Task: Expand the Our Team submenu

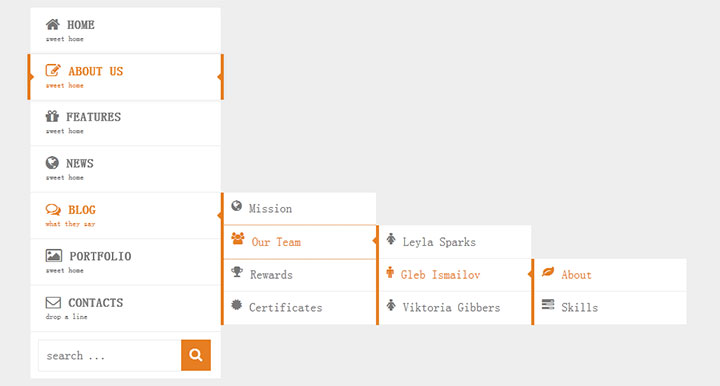Action: click(x=299, y=242)
